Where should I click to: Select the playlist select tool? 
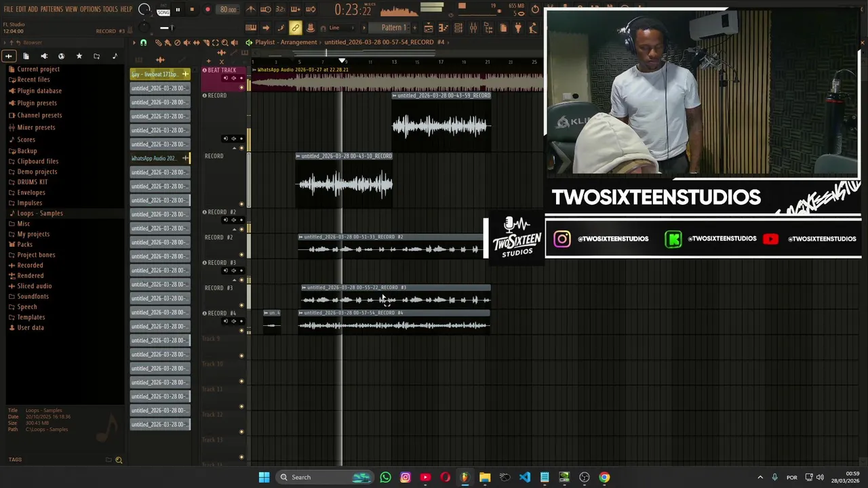click(x=215, y=42)
